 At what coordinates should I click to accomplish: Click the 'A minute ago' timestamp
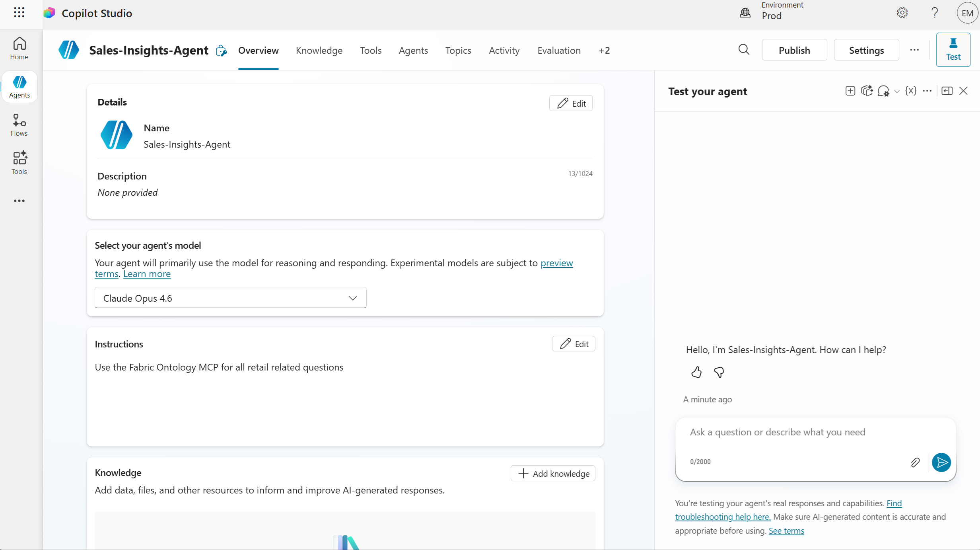click(x=708, y=399)
